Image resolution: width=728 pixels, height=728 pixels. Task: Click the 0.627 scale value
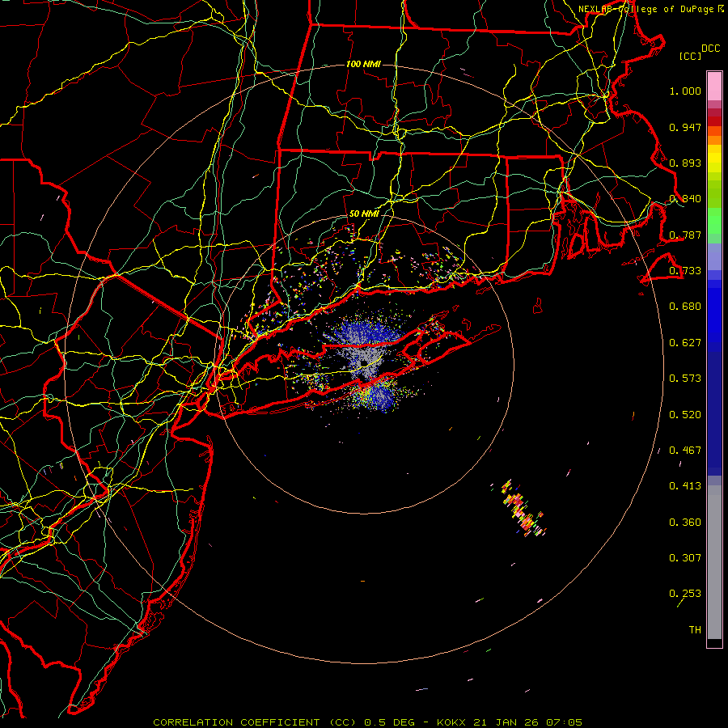click(x=685, y=343)
